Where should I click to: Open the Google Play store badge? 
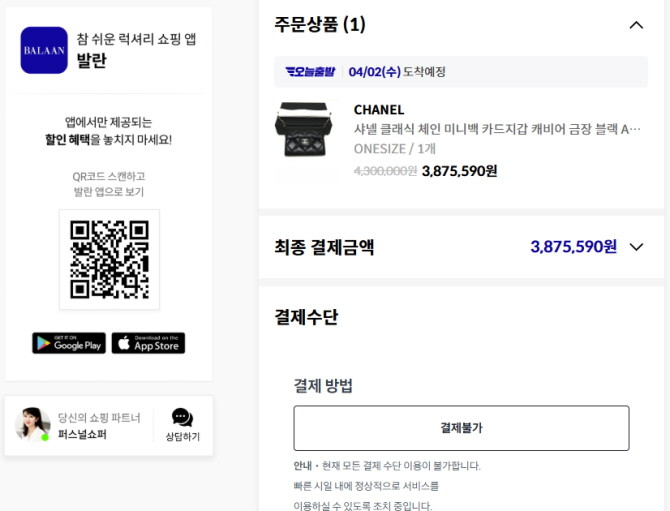69,343
